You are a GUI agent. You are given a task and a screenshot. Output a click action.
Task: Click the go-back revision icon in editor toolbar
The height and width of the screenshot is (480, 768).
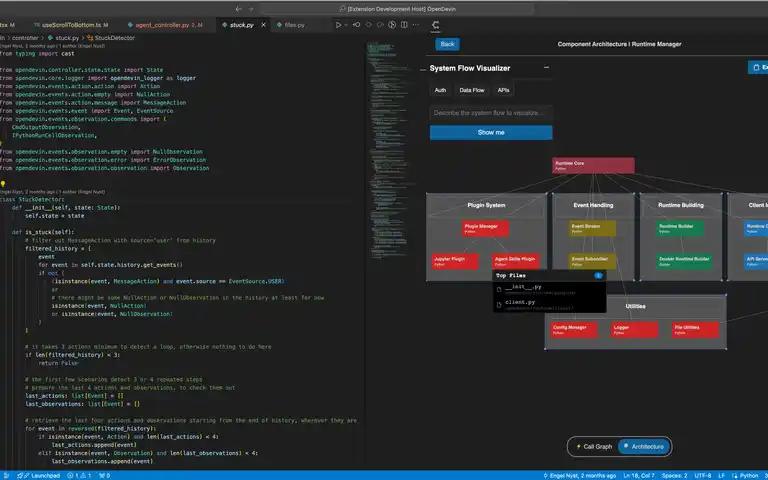click(x=357, y=24)
